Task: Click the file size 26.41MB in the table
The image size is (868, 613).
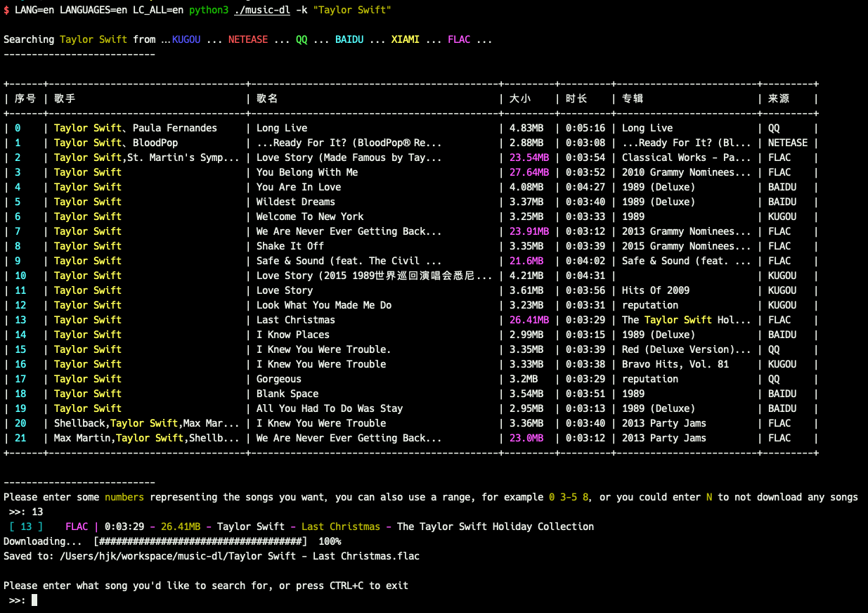Action: tap(529, 320)
